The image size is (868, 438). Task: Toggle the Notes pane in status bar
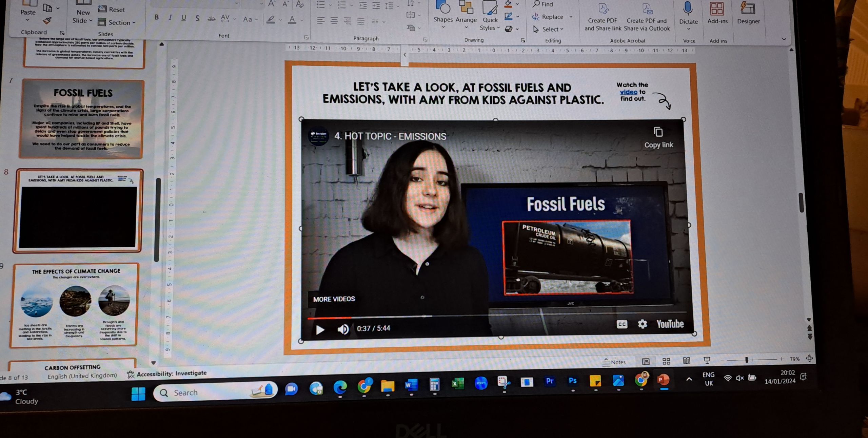point(614,362)
